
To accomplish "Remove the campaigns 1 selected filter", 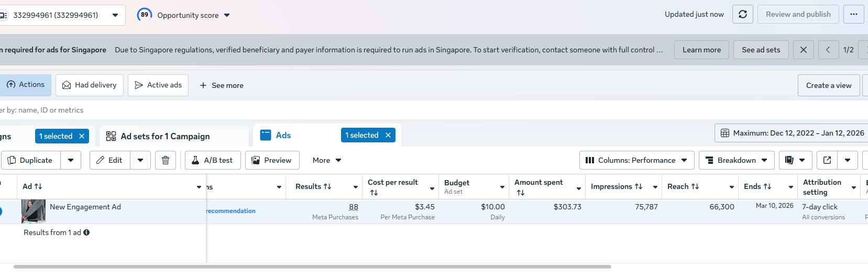I will [x=82, y=136].
